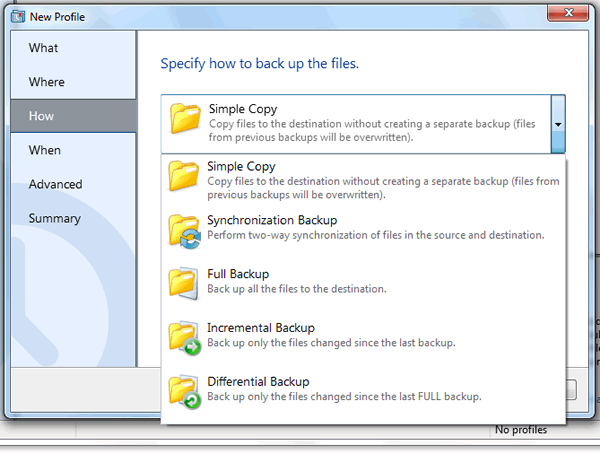Select the How step in sidebar
The width and height of the screenshot is (600, 454).
point(42,116)
